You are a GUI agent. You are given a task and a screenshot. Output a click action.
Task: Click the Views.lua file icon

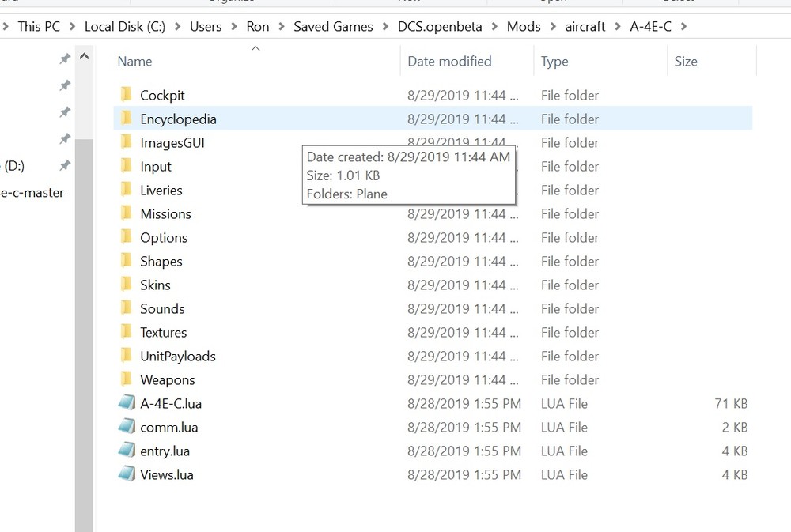point(127,475)
